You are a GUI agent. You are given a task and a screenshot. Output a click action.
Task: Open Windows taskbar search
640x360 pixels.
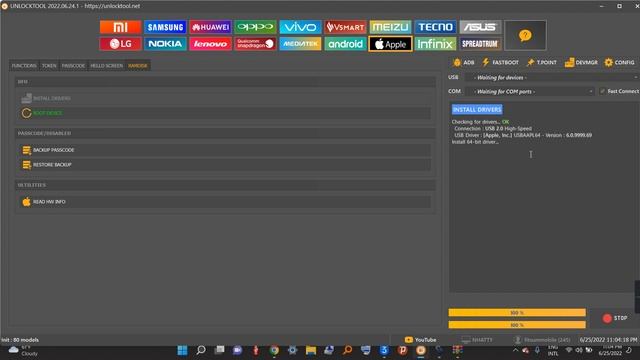click(201, 350)
